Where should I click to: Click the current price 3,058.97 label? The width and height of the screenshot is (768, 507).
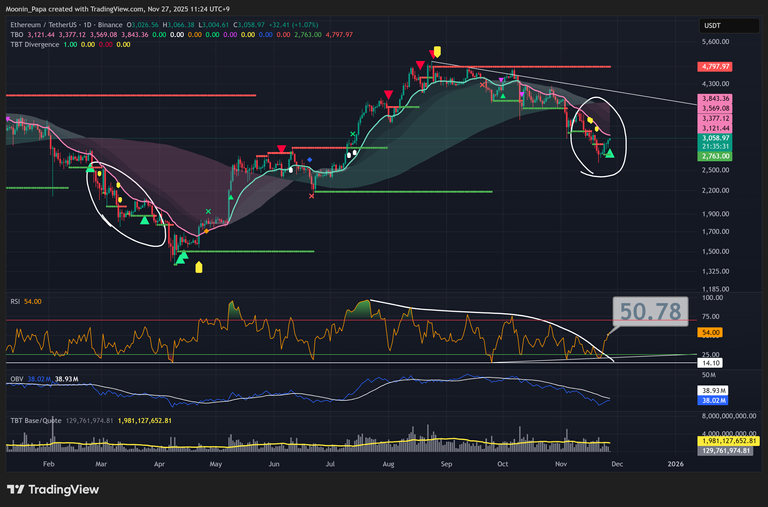point(717,137)
